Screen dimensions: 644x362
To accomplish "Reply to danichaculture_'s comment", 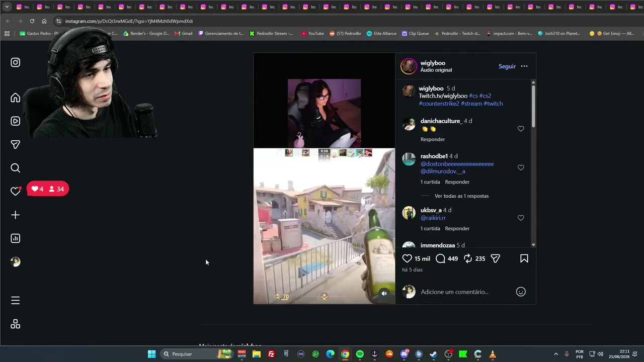I will [433, 139].
